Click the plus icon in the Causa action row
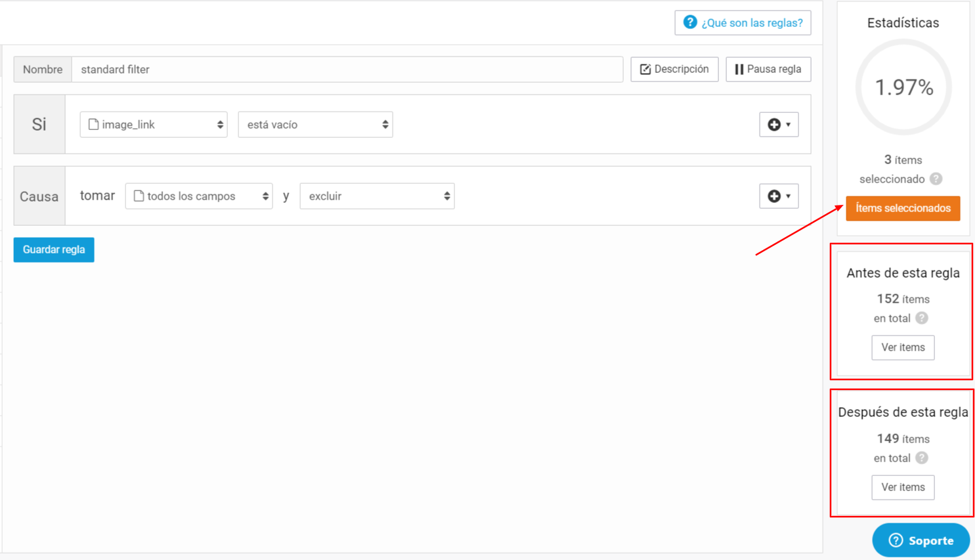The height and width of the screenshot is (560, 975). (x=775, y=196)
